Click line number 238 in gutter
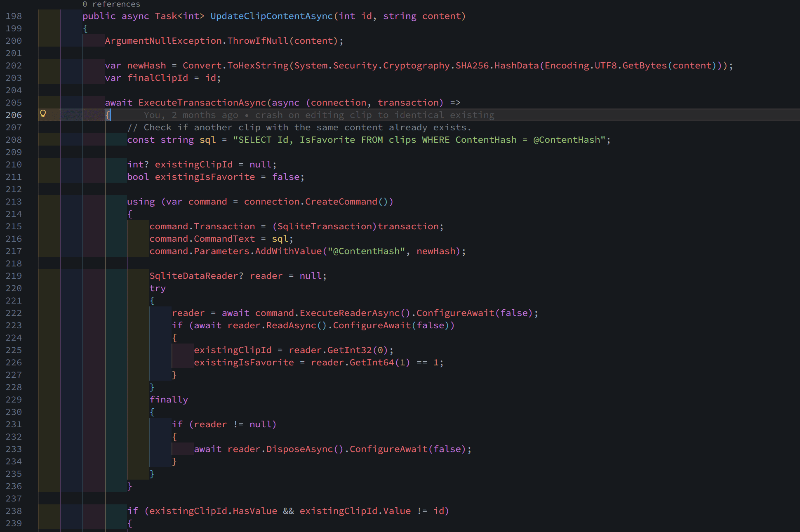 [14, 511]
